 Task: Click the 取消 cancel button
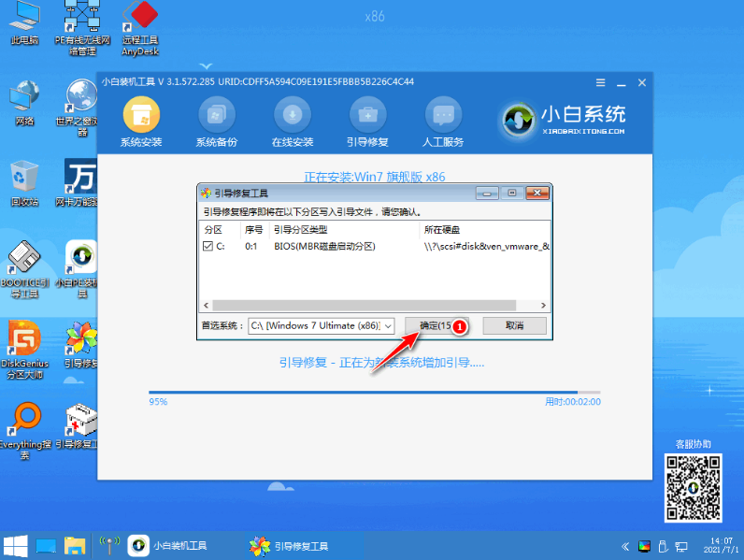[x=514, y=325]
